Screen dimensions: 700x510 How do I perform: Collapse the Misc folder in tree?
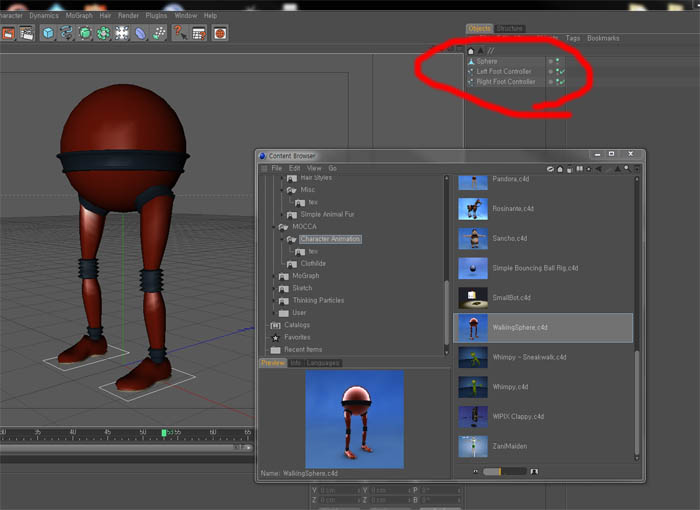282,190
